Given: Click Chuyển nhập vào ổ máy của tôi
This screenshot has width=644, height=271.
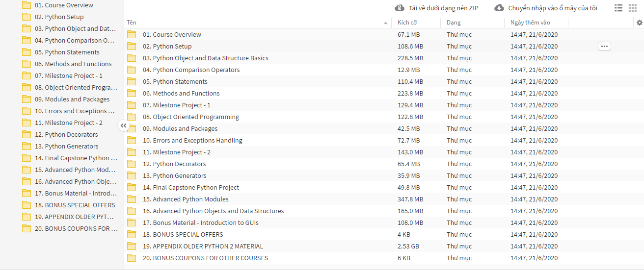Looking at the screenshot, I should pyautogui.click(x=552, y=8).
